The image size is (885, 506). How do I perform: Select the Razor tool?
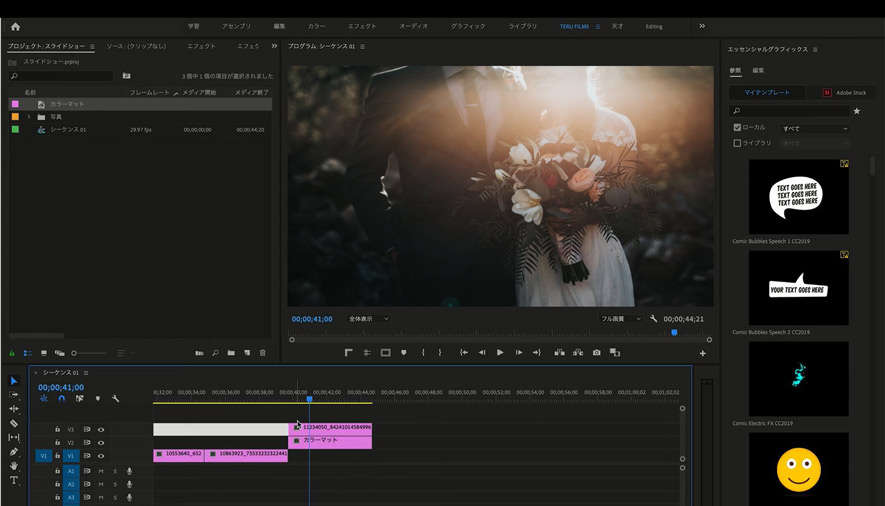tap(14, 423)
